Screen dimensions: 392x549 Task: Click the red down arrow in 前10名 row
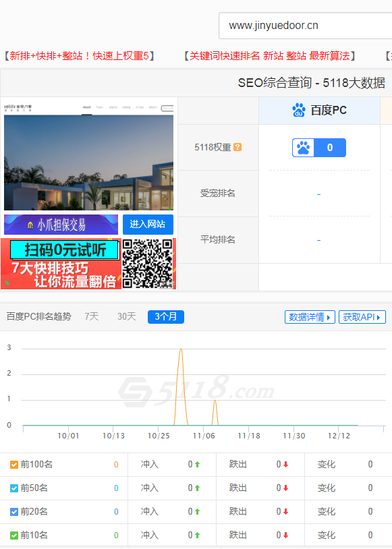coord(286,536)
